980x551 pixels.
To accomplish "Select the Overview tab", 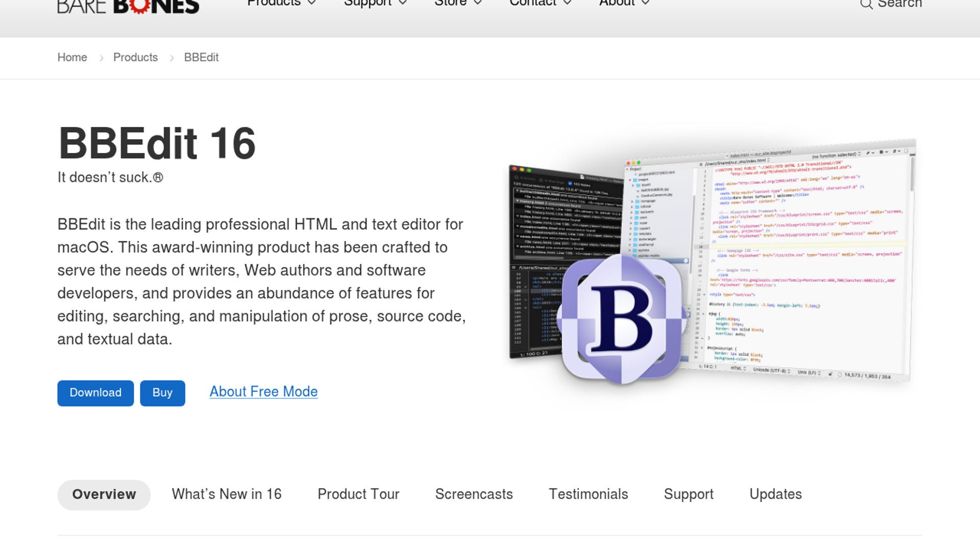I will 104,494.
